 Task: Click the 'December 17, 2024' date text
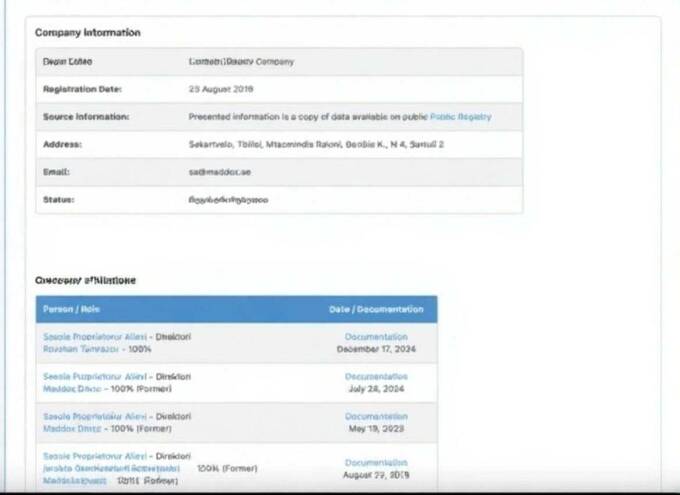[376, 349]
